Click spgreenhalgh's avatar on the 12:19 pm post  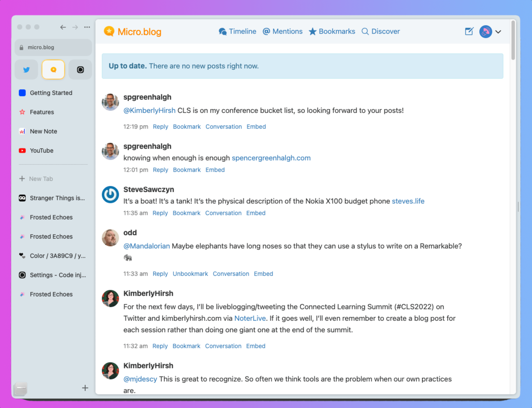[x=110, y=102]
